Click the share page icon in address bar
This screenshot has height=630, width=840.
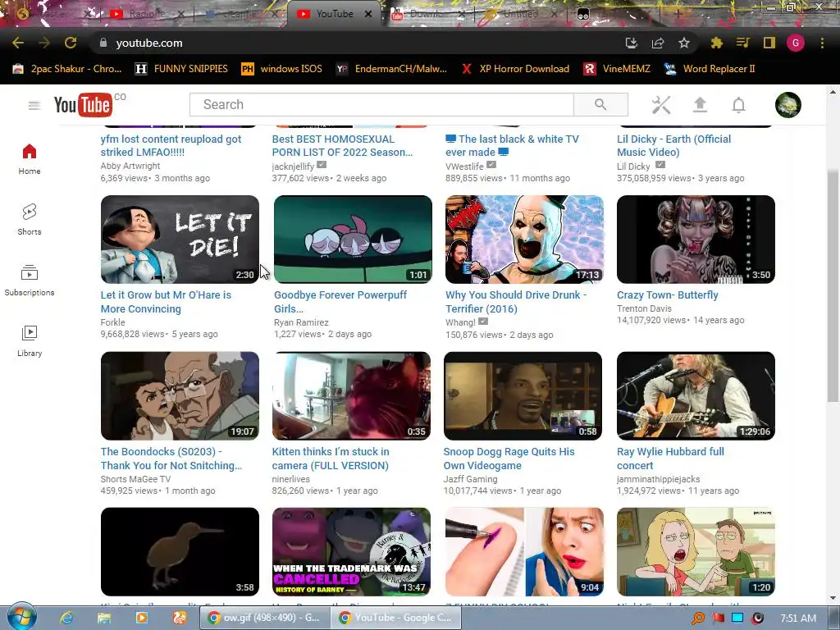click(x=658, y=43)
